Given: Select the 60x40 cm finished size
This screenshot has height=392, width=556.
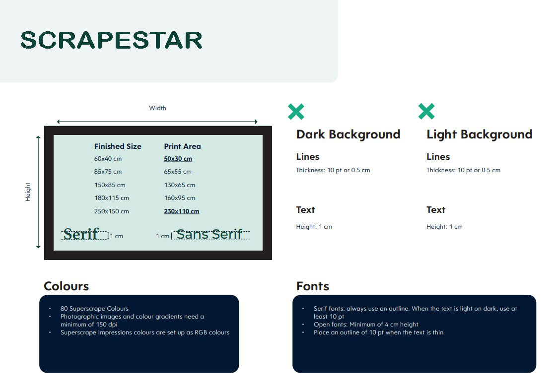Looking at the screenshot, I should click(108, 159).
